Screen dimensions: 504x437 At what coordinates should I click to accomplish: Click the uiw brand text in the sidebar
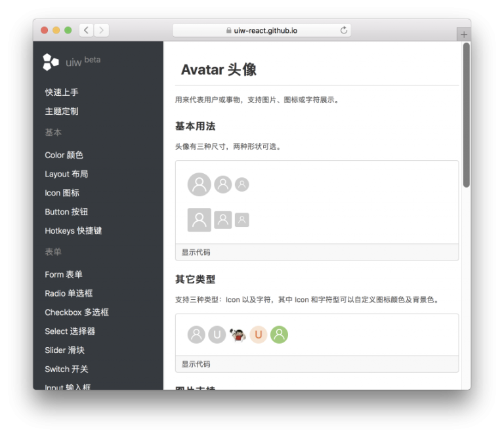(73, 62)
